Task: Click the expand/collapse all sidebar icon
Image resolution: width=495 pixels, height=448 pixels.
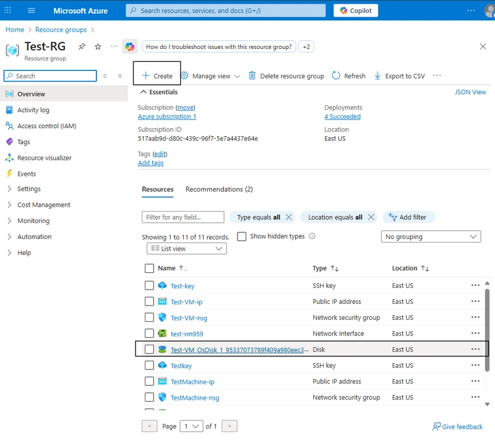Action: click(x=105, y=75)
